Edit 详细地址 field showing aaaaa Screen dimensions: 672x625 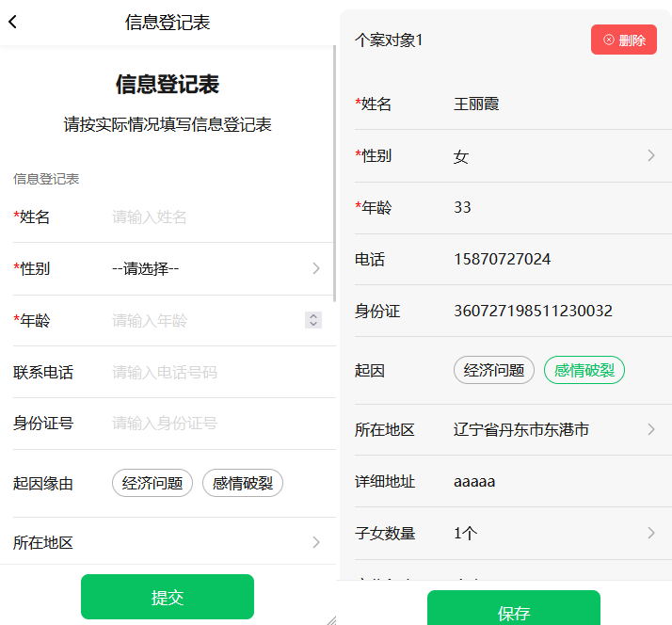555,481
